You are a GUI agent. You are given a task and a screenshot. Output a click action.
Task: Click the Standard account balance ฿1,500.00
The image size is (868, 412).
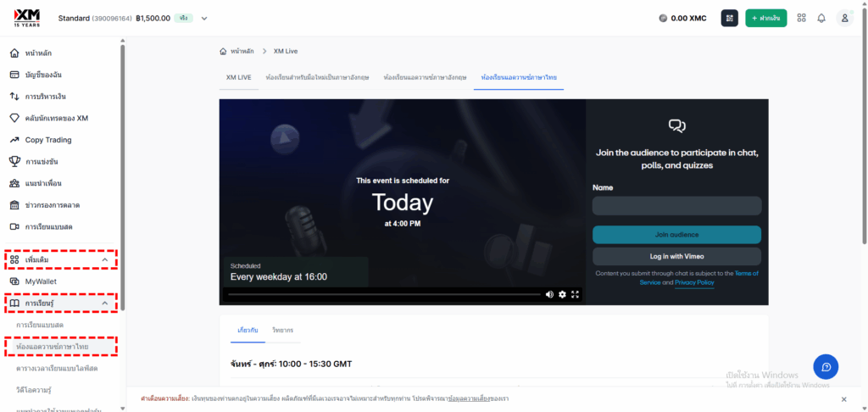pyautogui.click(x=153, y=19)
